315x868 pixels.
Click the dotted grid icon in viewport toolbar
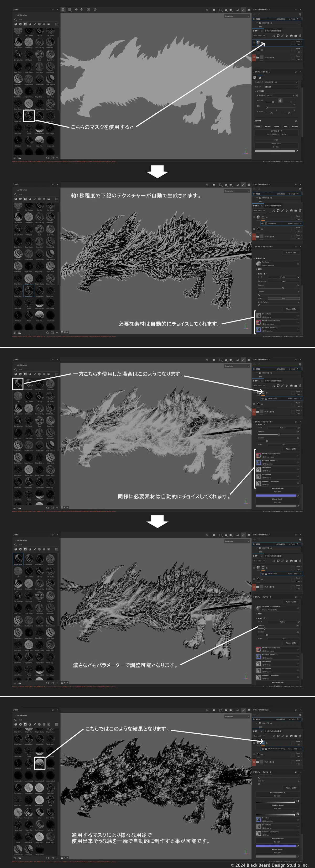coord(70,10)
